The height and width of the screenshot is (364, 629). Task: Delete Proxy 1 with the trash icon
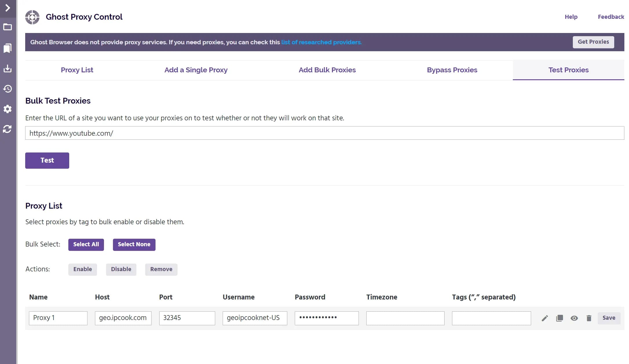[x=589, y=318]
